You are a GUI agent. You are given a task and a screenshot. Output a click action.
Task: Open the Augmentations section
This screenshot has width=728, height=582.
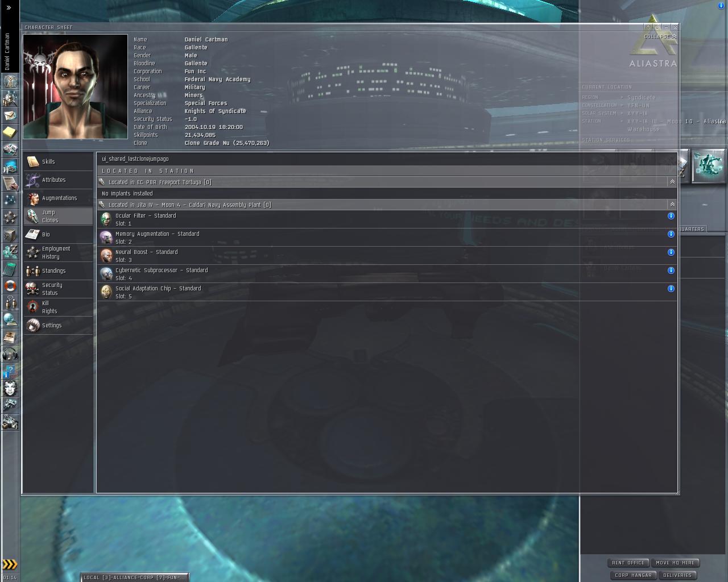click(x=58, y=198)
